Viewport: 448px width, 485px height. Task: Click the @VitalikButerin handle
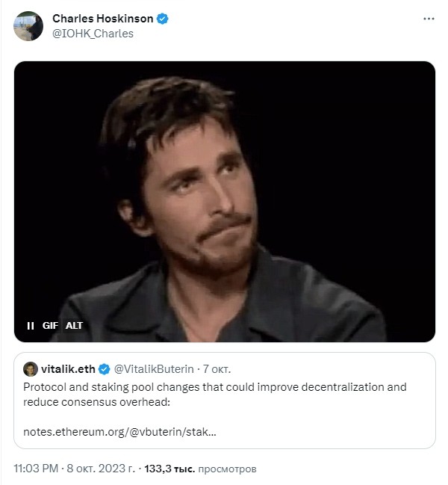[x=154, y=369]
